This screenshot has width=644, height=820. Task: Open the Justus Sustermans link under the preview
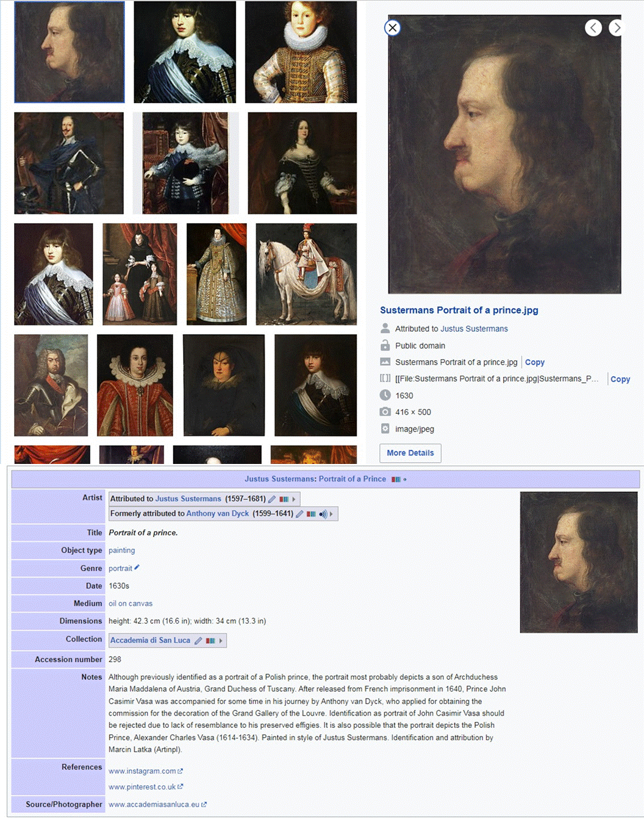pos(474,329)
